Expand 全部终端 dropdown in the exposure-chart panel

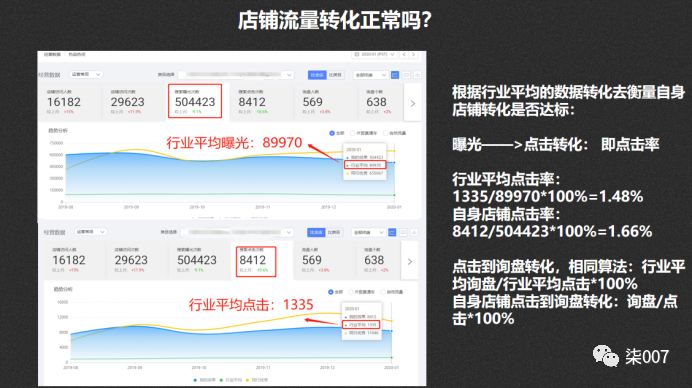click(370, 75)
